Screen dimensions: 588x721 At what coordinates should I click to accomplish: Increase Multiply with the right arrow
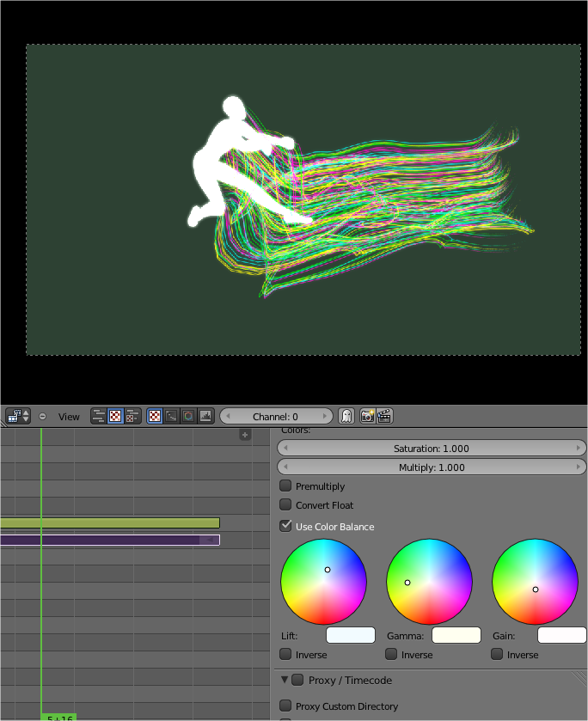pyautogui.click(x=579, y=467)
